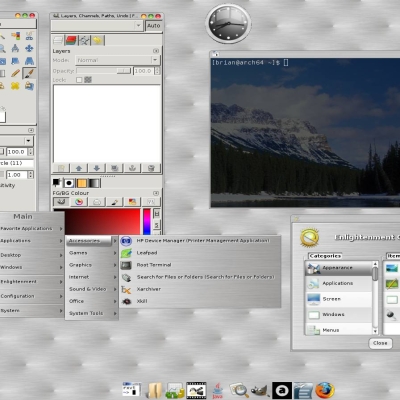Select the Move tool (blue four-way arrows)
The image size is (400, 400).
[29, 48]
